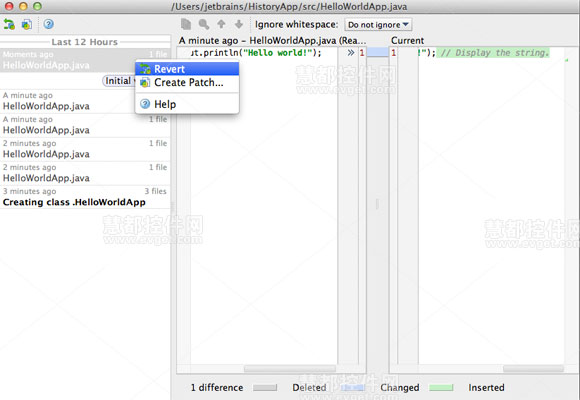Click the splitter handle between diff panes
The height and width of the screenshot is (400, 580).
377,204
